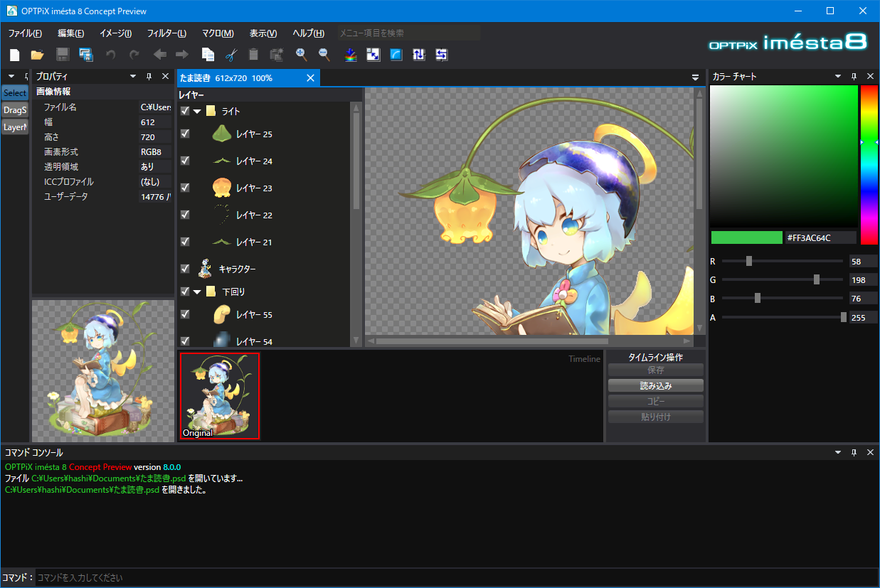Screen dimensions: 880x588
Task: Zoom in with the magnifier plus icon
Action: pos(302,55)
